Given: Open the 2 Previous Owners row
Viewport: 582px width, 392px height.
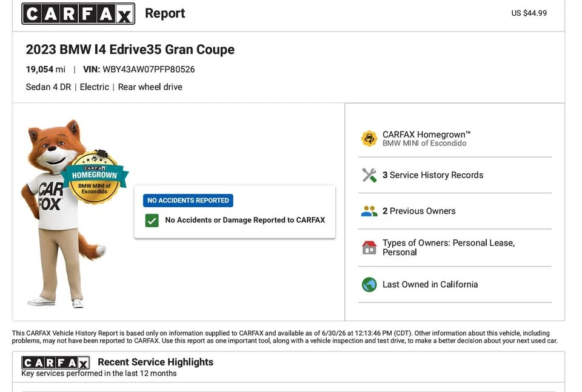Looking at the screenshot, I should [455, 211].
